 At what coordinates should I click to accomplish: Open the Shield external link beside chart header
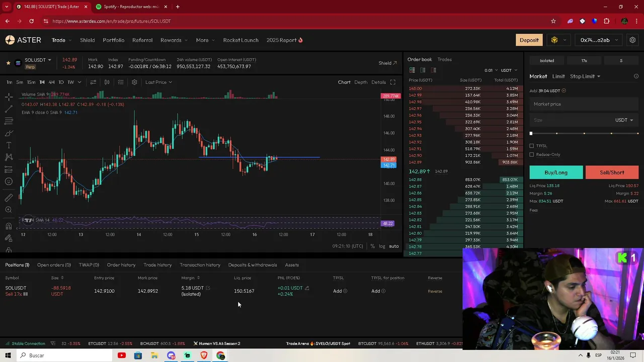pyautogui.click(x=388, y=63)
